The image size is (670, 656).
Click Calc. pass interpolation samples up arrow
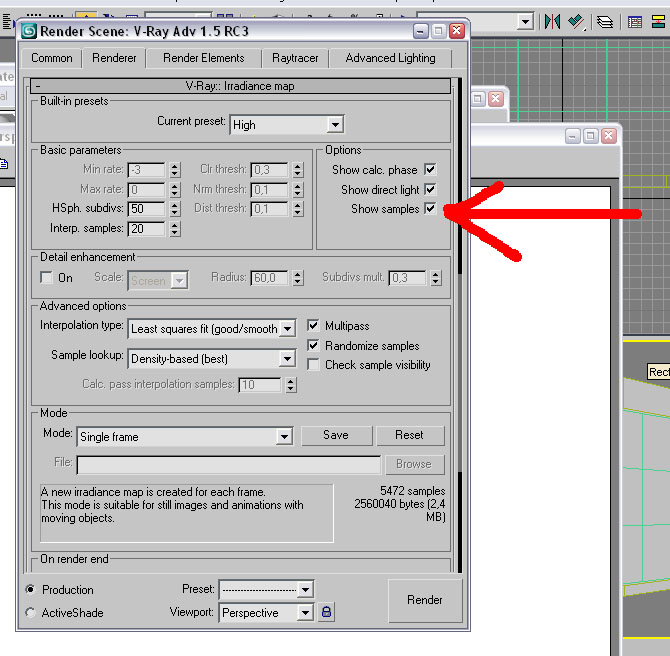(291, 381)
